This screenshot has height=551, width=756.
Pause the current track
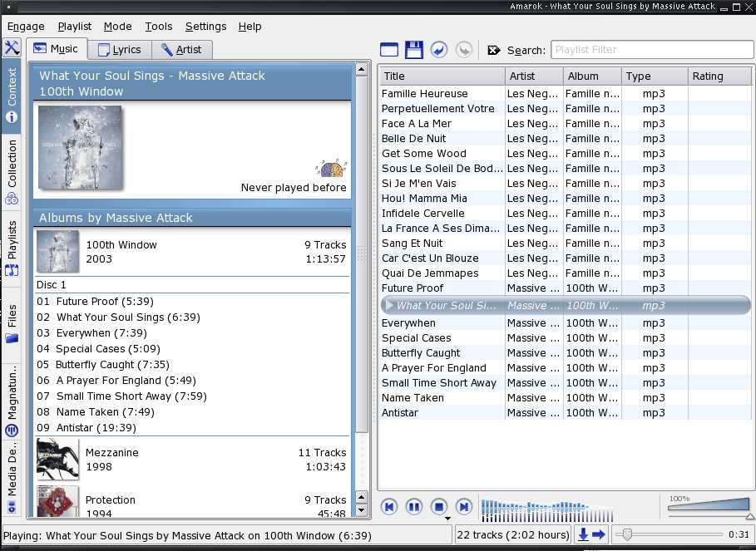pyautogui.click(x=414, y=507)
